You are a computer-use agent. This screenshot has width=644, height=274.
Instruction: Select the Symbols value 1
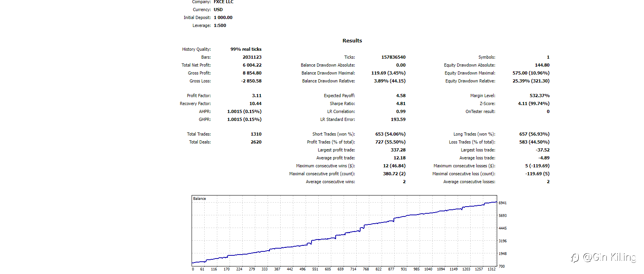click(x=548, y=57)
